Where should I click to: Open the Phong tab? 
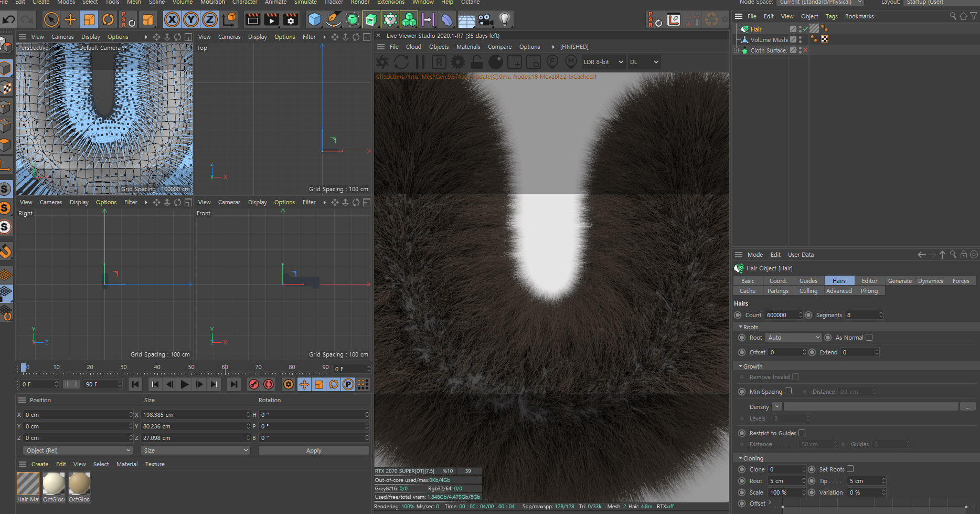pos(869,291)
